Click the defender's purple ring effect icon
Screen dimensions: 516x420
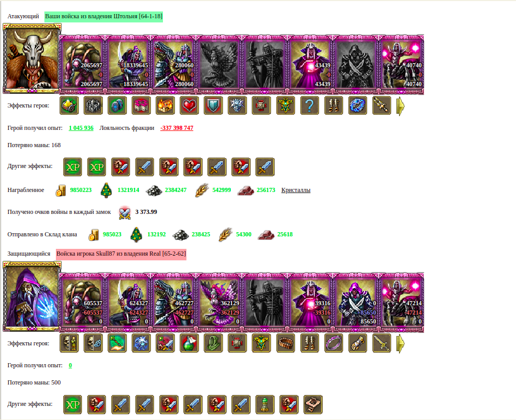pos(333,343)
